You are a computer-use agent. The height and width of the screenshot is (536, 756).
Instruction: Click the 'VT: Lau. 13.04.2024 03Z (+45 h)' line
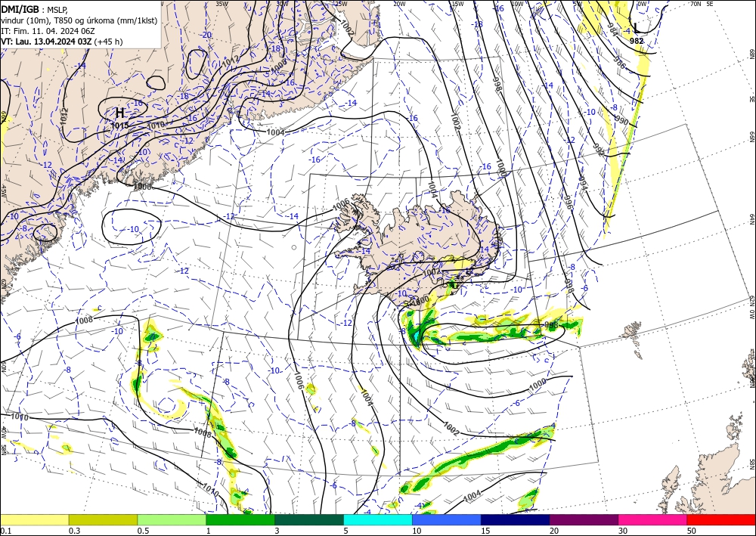(62, 42)
